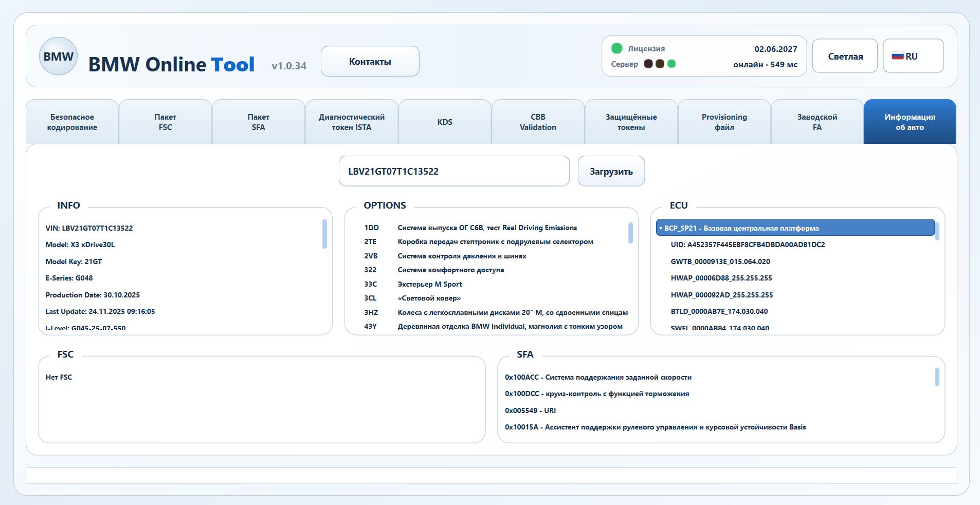This screenshot has width=980, height=505.
Task: Click the ECU panel scrollbar
Action: pos(937,231)
